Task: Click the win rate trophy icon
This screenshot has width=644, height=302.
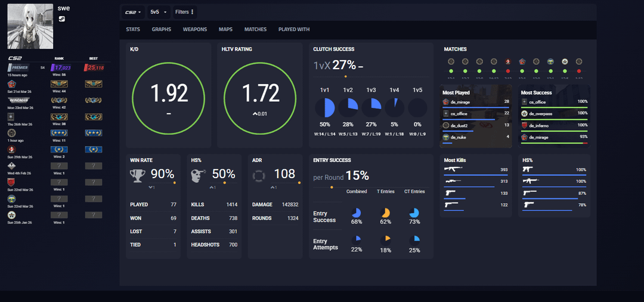Action: tap(138, 175)
